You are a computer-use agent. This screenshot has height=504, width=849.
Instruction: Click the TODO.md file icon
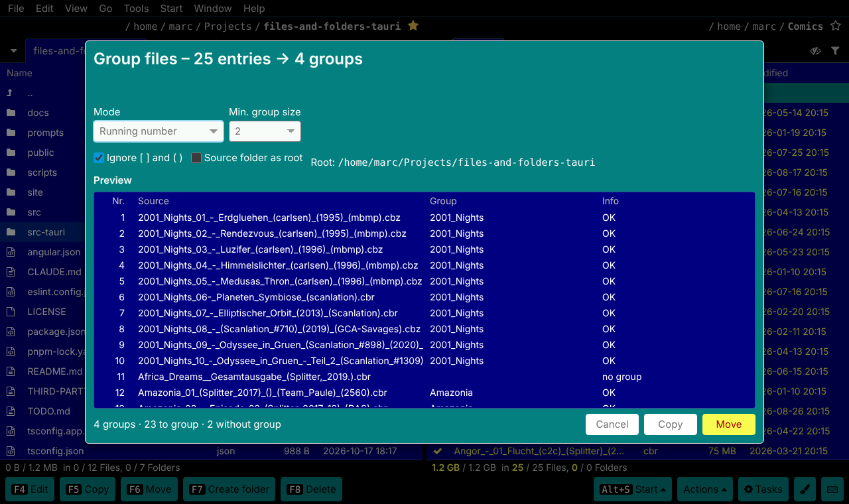point(11,411)
